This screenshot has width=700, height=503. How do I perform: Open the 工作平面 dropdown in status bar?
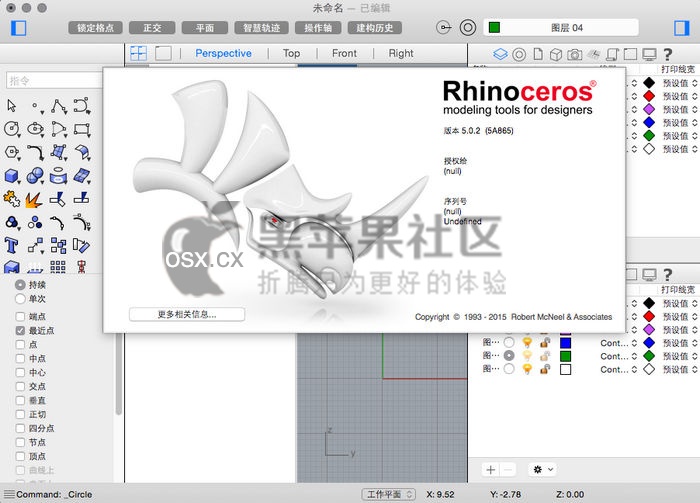pos(388,494)
